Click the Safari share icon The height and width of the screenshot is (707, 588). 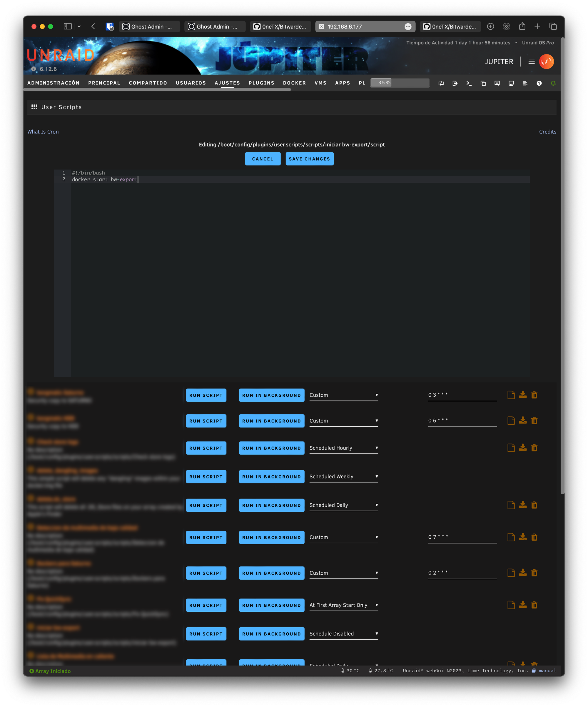coord(522,26)
